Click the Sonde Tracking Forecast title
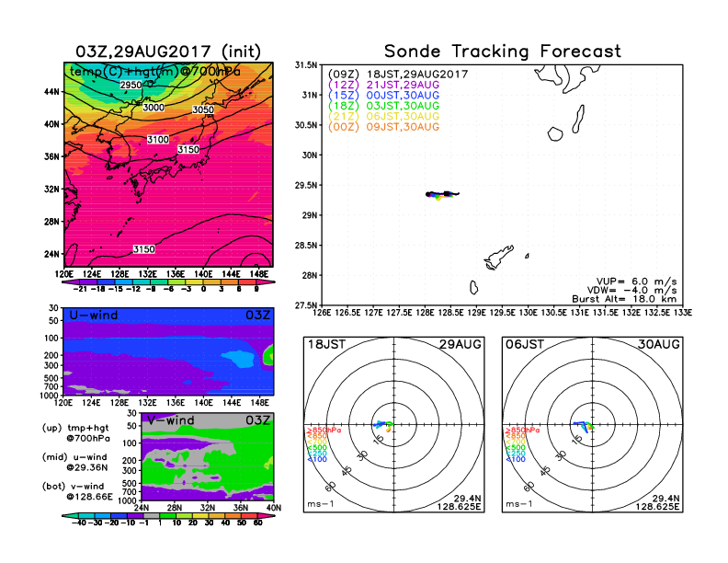 (x=502, y=52)
